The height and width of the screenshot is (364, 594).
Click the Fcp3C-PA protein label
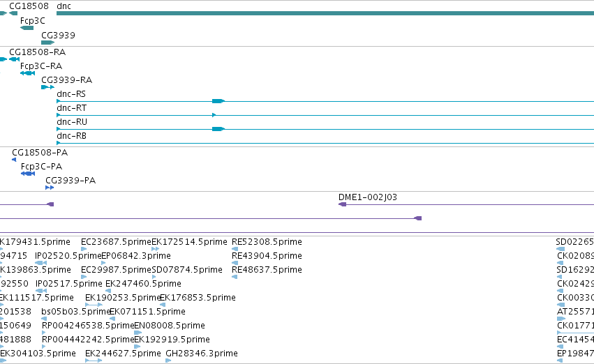pyautogui.click(x=42, y=167)
